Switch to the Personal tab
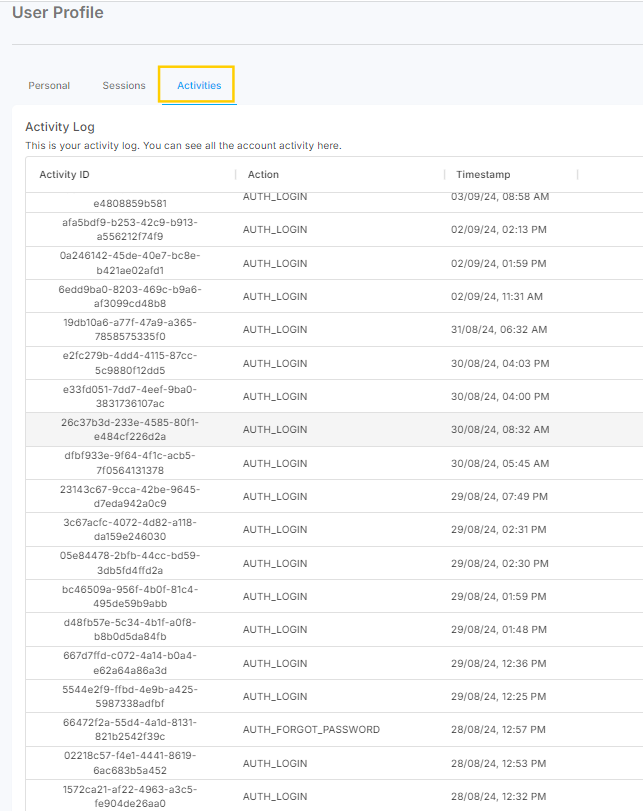Viewport: 643px width, 811px height. point(49,86)
